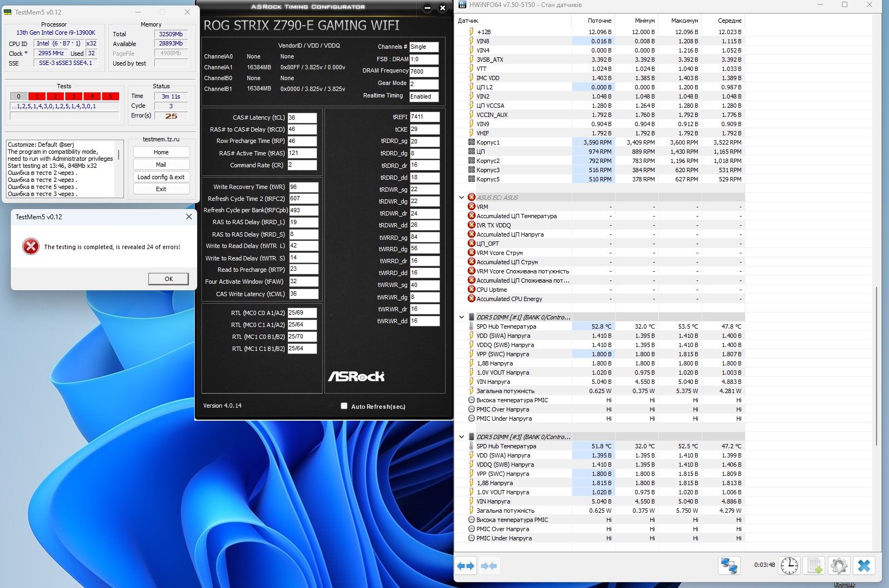Screen dimensions: 889x588
Task: Click the red error icon beside VRM
Action: [472, 207]
